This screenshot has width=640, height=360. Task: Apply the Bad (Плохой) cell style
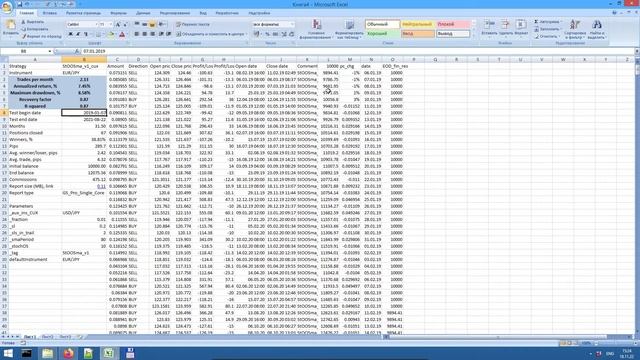pos(452,24)
